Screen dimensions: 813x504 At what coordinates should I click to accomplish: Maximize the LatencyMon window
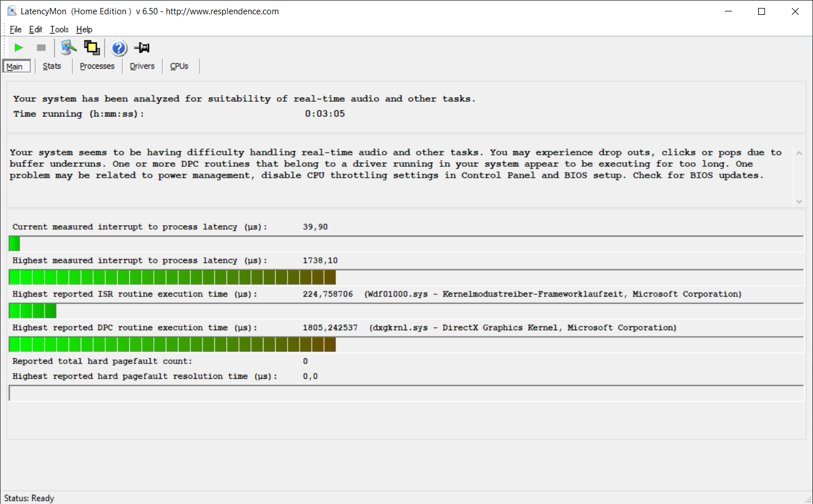[762, 11]
